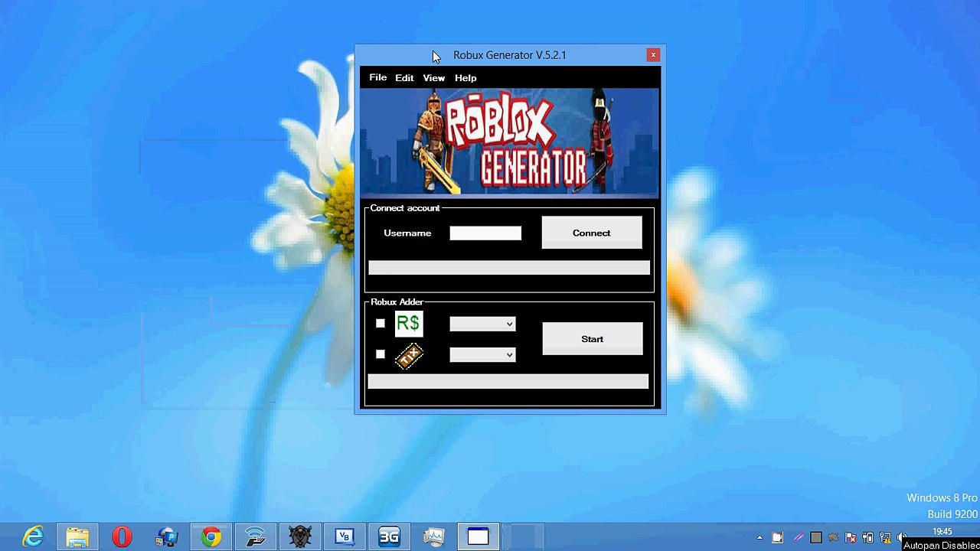The height and width of the screenshot is (551, 980).
Task: Open File Explorer from the taskbar
Action: 77,536
